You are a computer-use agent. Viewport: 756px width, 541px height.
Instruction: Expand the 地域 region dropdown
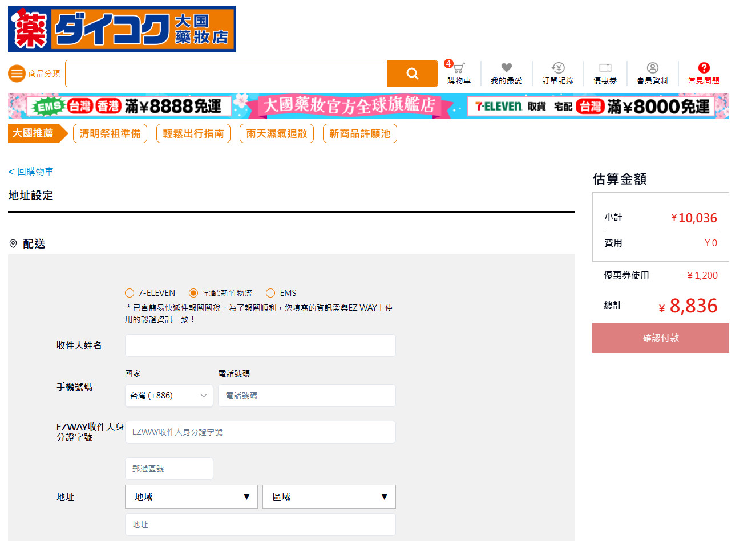tap(191, 497)
